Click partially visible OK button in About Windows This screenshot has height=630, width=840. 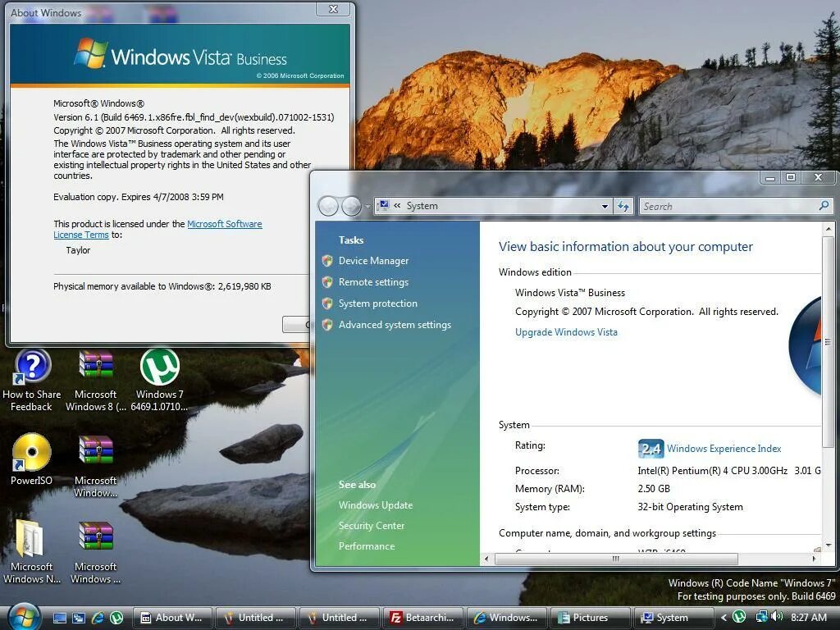point(296,324)
